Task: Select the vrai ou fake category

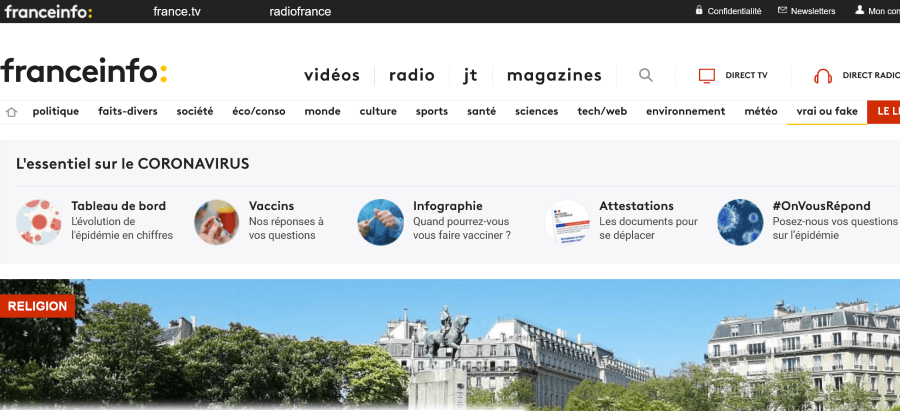Action: pos(827,111)
